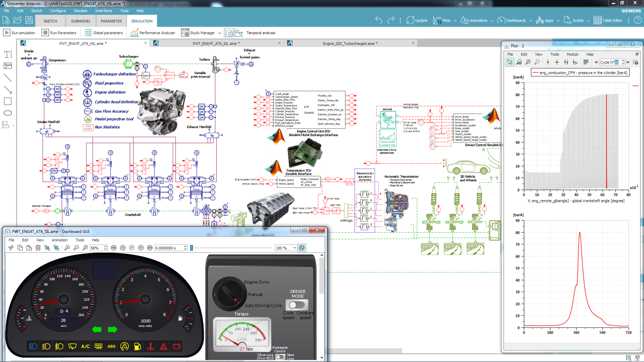Image resolution: width=644 pixels, height=362 pixels.
Task: Expand the Plots dropdown arrow
Action: click(x=455, y=21)
